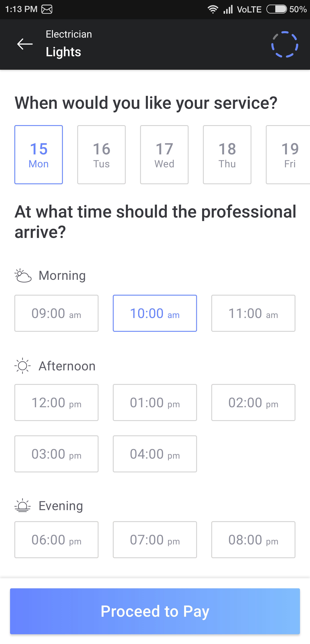Tap the Morning sun-cloud icon
The image size is (310, 644).
(23, 276)
